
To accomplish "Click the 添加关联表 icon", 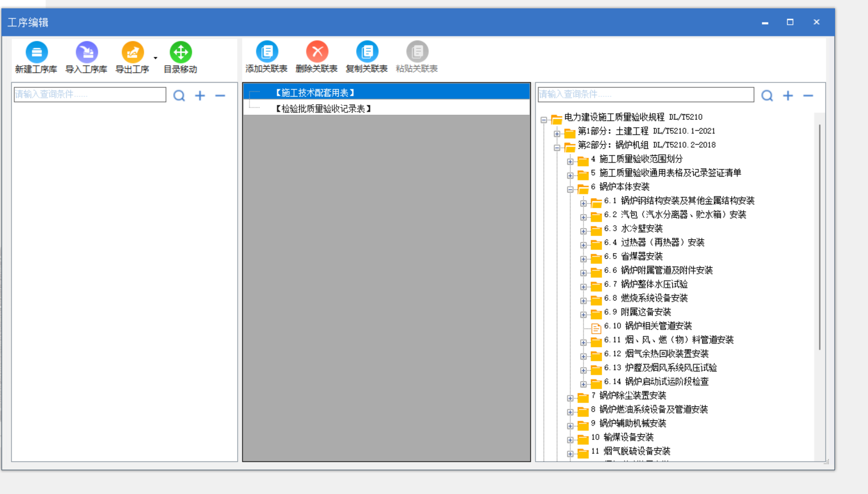I will coord(267,51).
